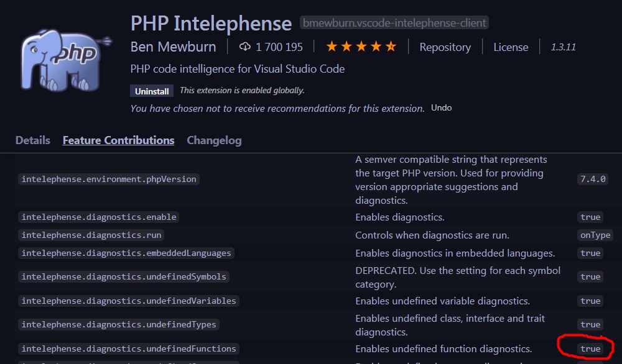Open the Changelog tab
The width and height of the screenshot is (622, 364).
click(214, 140)
